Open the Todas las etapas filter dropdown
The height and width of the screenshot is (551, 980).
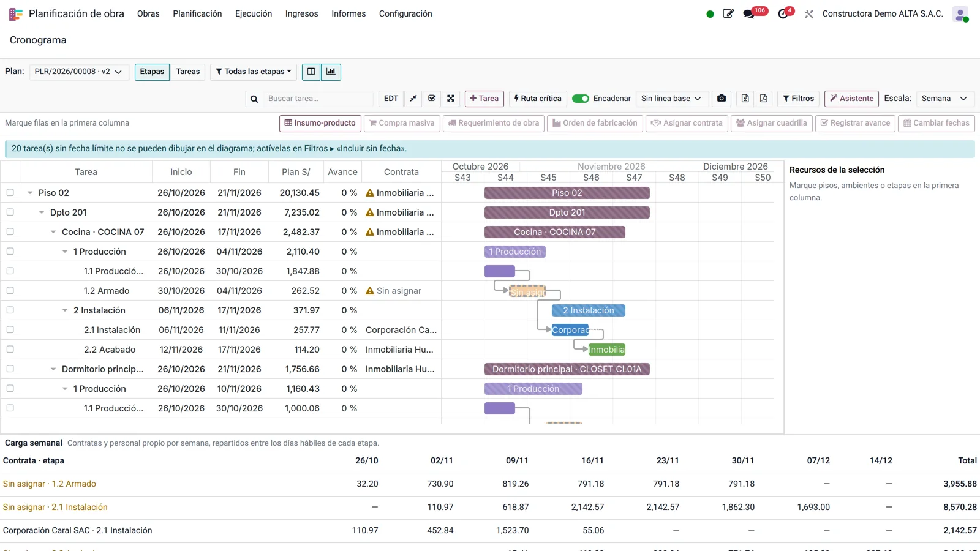point(254,72)
